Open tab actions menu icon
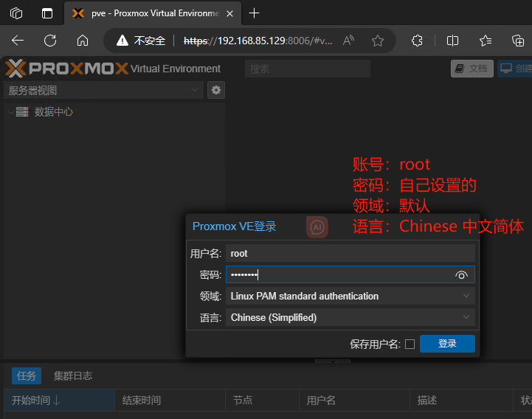 click(47, 13)
